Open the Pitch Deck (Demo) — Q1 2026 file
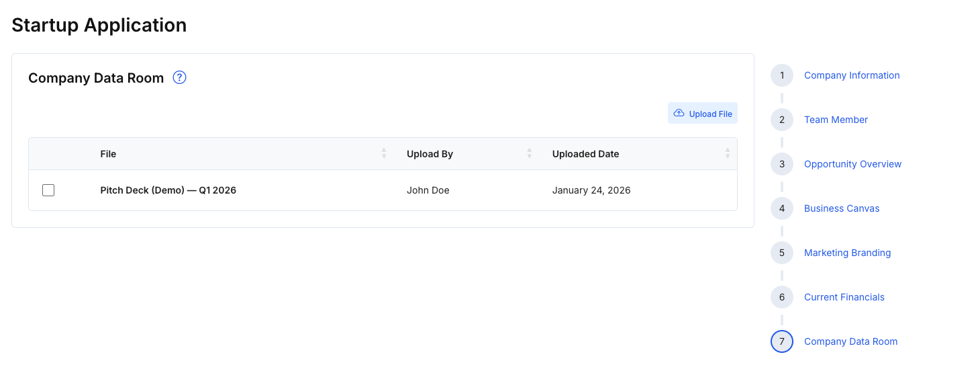 pyautogui.click(x=168, y=190)
